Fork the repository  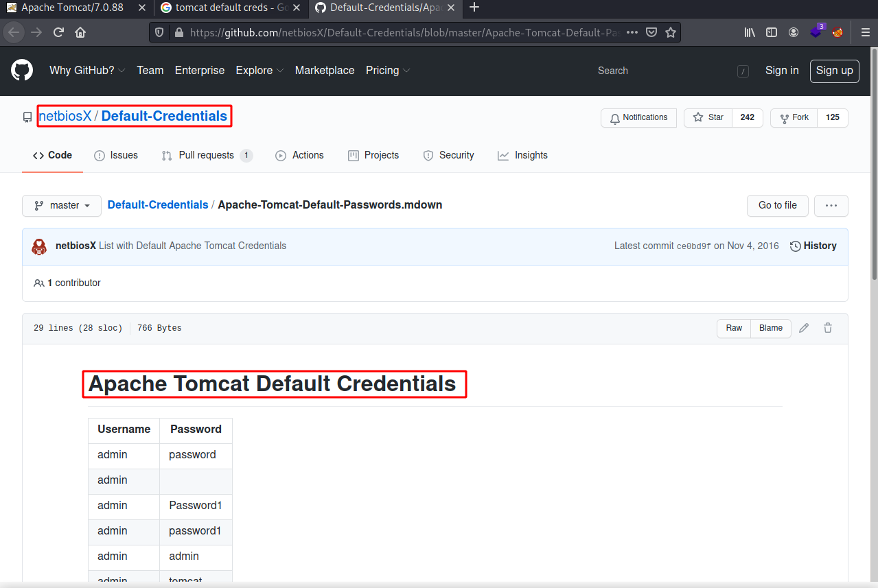[x=794, y=118]
